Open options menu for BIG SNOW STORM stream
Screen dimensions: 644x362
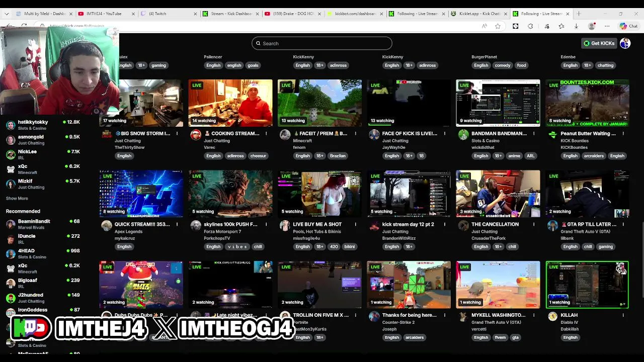pos(177,134)
